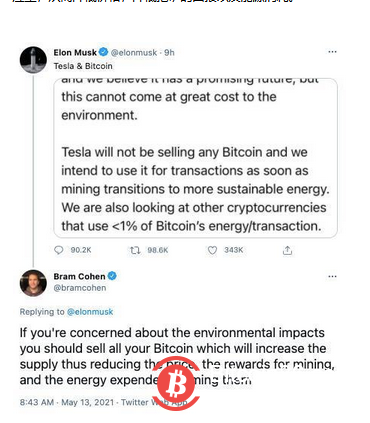Open the @elonmusk link after Replying to
The image size is (370, 423).
pos(90,312)
